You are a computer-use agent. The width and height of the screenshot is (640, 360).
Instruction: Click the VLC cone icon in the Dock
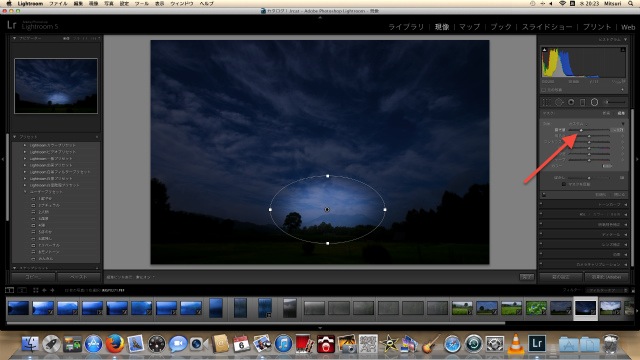pyautogui.click(x=516, y=344)
